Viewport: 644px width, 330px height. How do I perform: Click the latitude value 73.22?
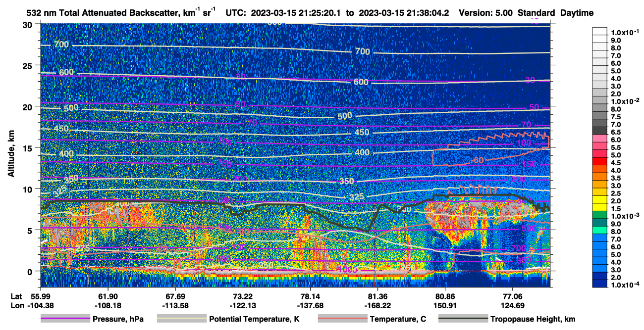pos(242,296)
